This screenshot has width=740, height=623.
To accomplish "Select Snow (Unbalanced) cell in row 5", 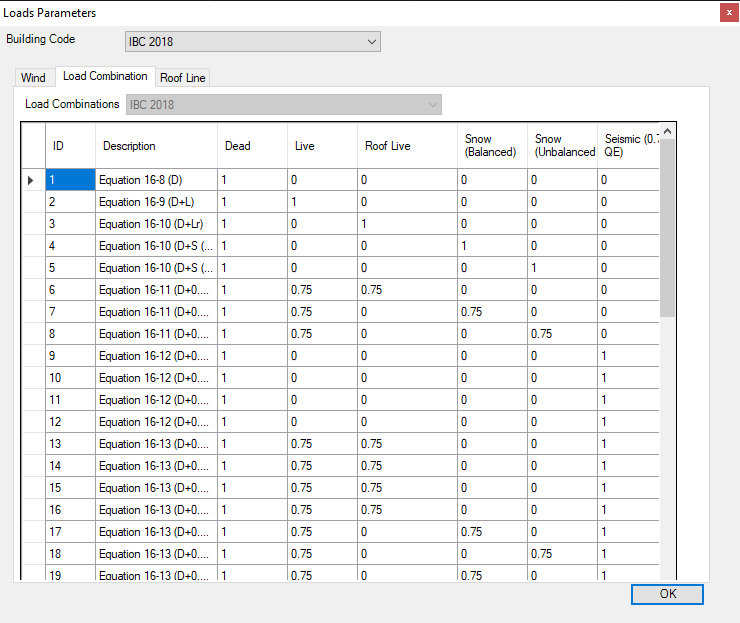I will click(x=561, y=268).
